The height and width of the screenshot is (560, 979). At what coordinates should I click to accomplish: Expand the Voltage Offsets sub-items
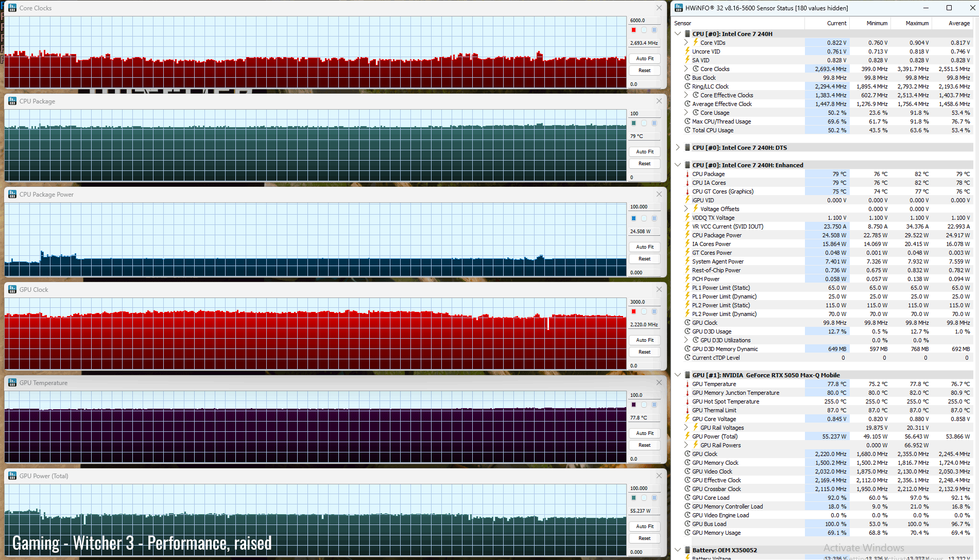pos(686,209)
